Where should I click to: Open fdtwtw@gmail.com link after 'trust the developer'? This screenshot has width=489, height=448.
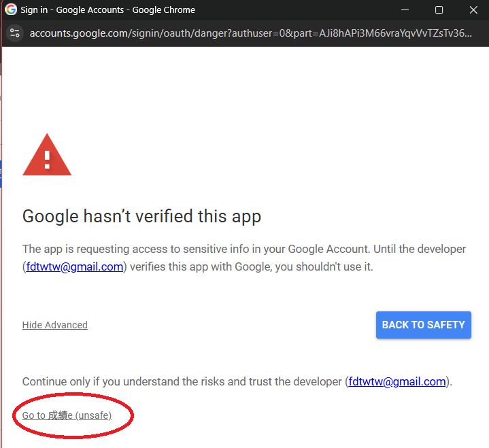(397, 381)
